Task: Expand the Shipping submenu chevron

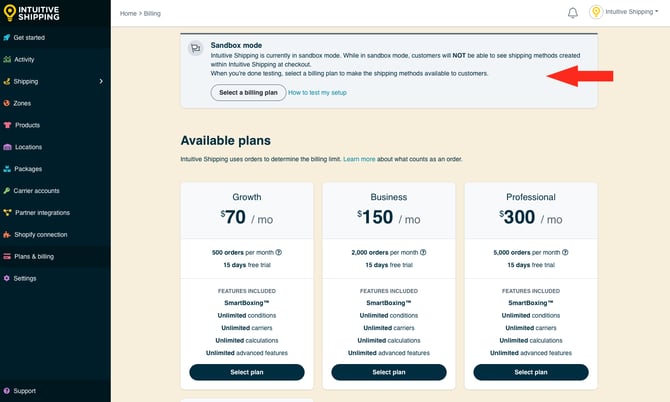Action: click(102, 81)
